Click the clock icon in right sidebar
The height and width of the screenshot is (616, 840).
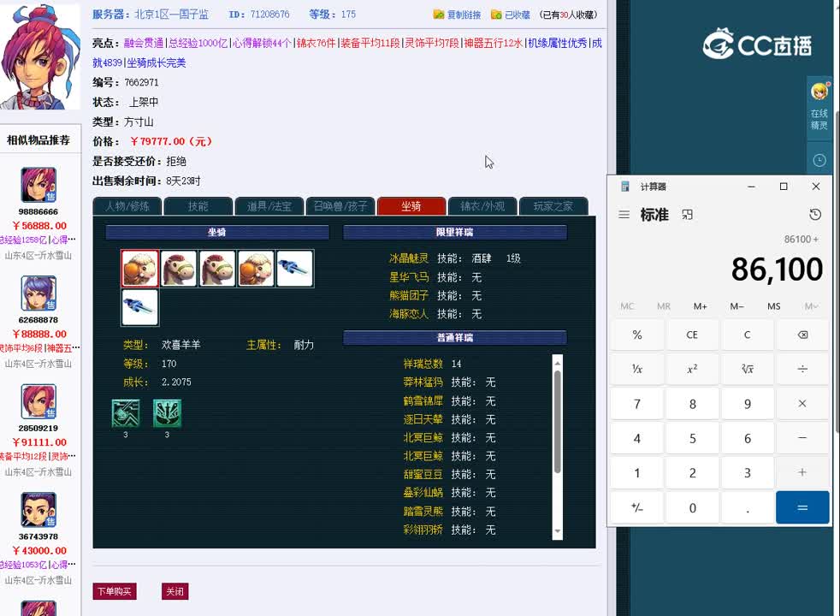pyautogui.click(x=819, y=160)
